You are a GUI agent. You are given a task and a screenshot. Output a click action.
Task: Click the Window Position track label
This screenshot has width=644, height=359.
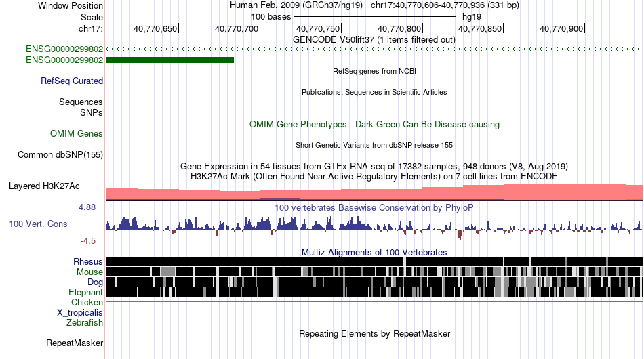click(71, 5)
